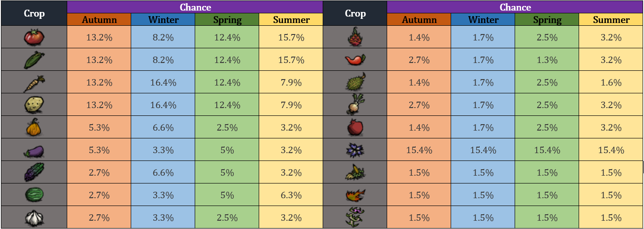The image size is (644, 229).
Task: Click the asparagus crop icon
Action: (34, 172)
